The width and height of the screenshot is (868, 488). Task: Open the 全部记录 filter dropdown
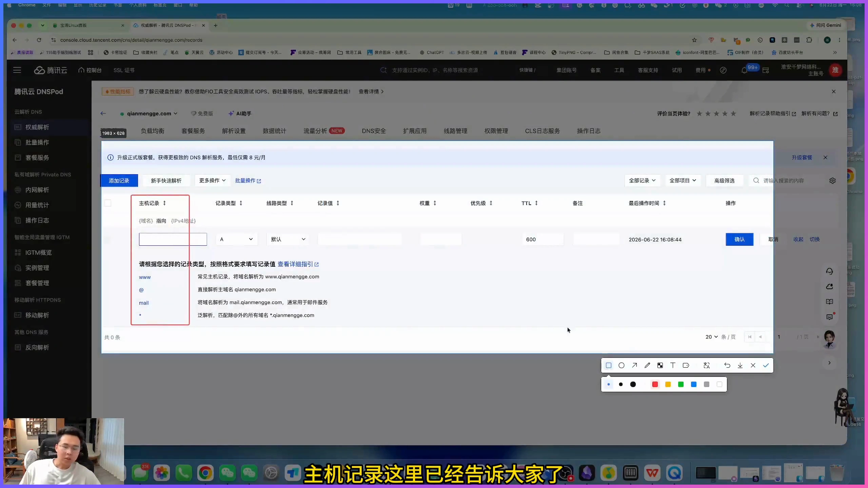pyautogui.click(x=642, y=181)
